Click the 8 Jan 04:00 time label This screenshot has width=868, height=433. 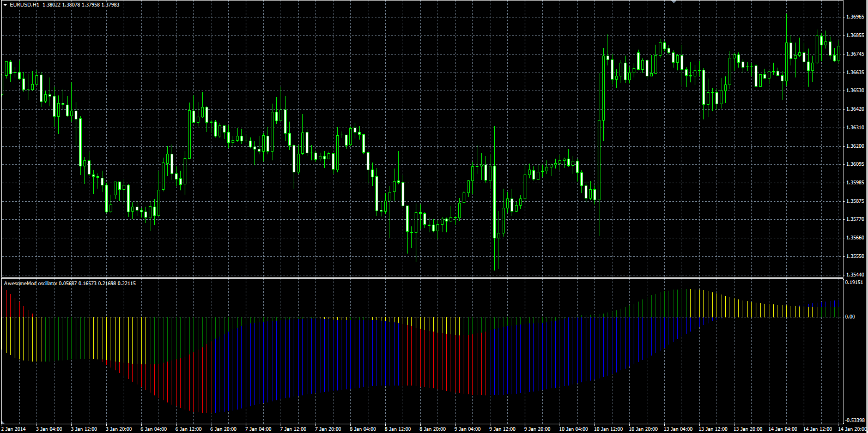pos(363,429)
